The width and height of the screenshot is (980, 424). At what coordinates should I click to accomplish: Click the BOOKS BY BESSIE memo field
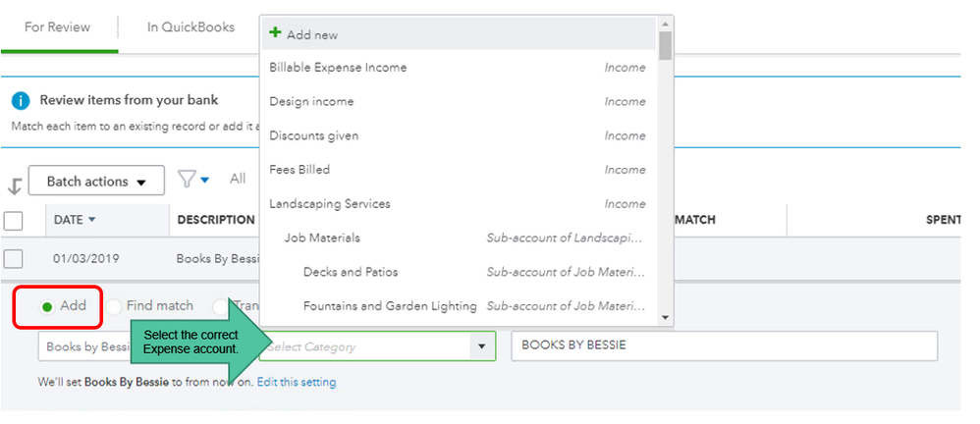coord(724,345)
